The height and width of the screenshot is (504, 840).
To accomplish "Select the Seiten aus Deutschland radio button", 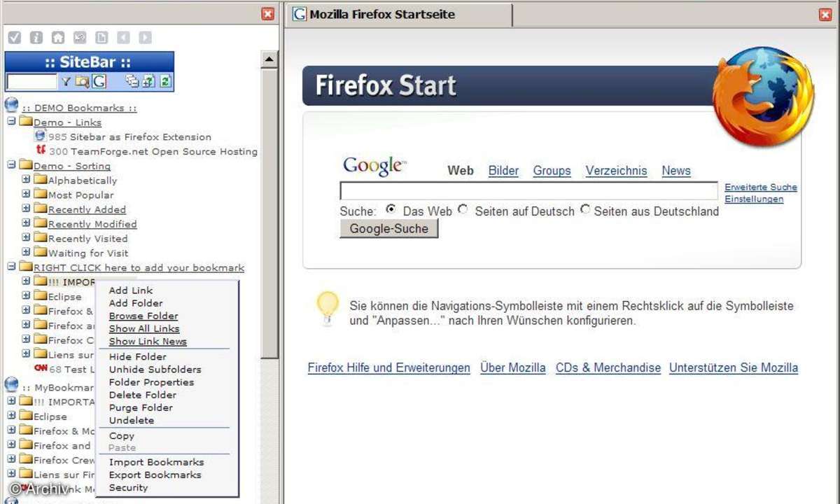I will click(585, 209).
